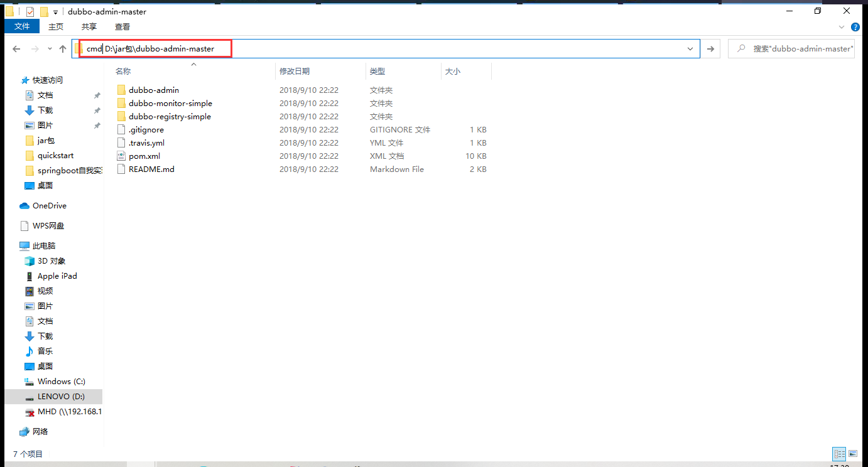
Task: Open the springboot自我实 folder in Quick Access
Action: pos(63,171)
